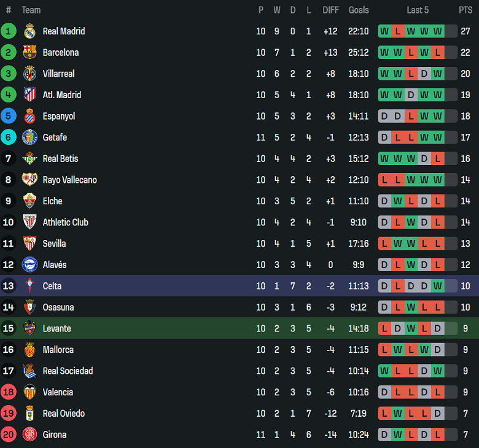This screenshot has height=448, width=479.
Task: Click the Atl. Madrid club crest
Action: point(29,95)
